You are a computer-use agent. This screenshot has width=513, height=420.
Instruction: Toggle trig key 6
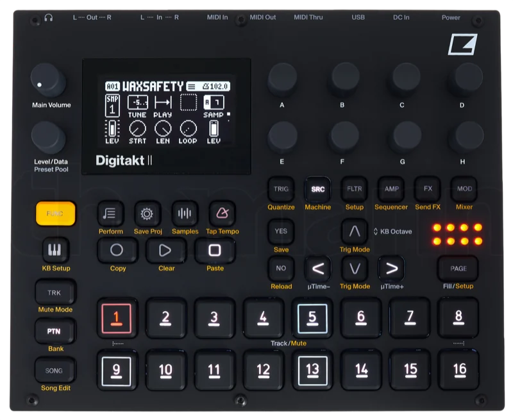click(x=361, y=318)
